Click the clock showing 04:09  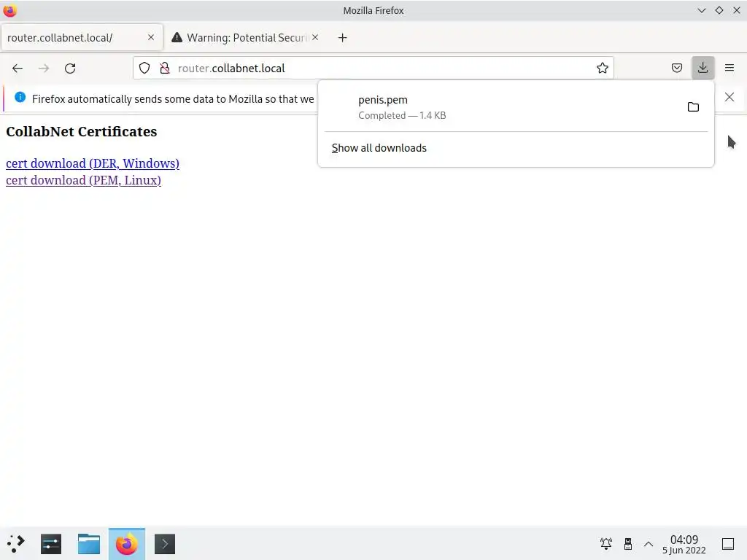coord(684,544)
